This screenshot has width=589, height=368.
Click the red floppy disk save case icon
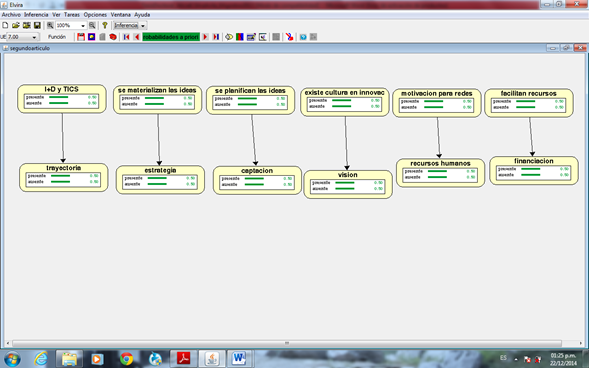tap(81, 37)
